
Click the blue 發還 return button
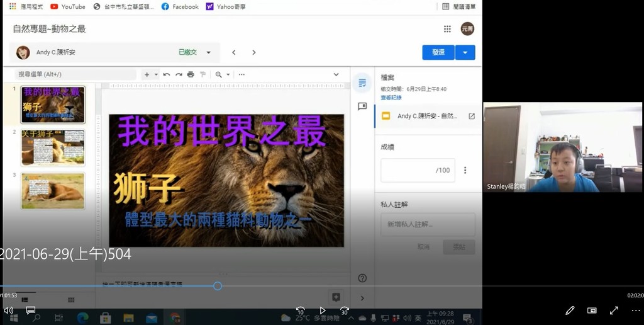(438, 52)
